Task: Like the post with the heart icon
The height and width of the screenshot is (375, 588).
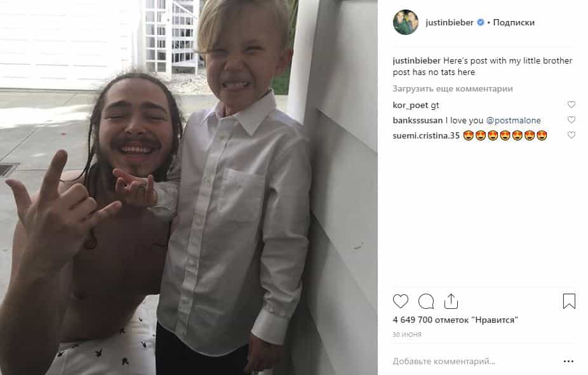Action: [x=400, y=301]
